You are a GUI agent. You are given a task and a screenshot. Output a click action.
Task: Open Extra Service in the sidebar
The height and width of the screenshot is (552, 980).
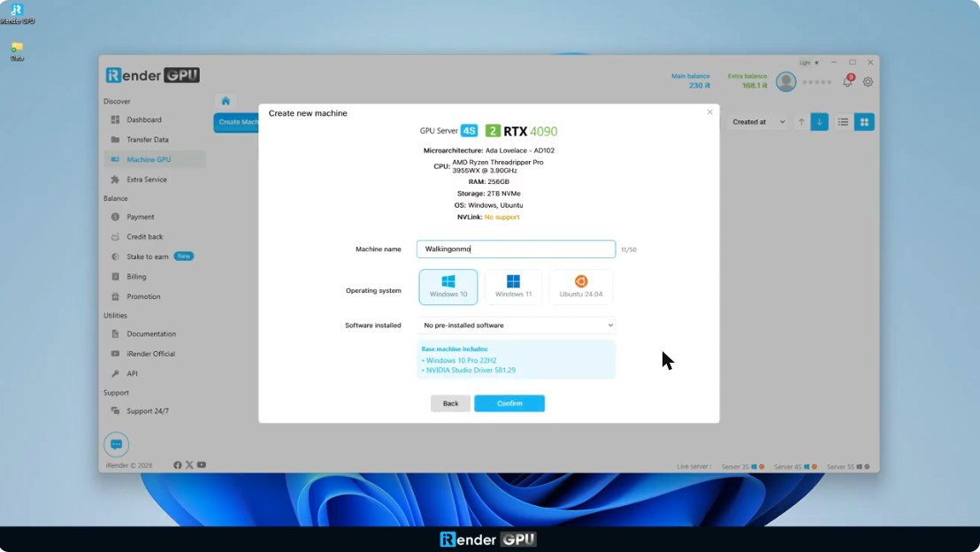[x=155, y=180]
